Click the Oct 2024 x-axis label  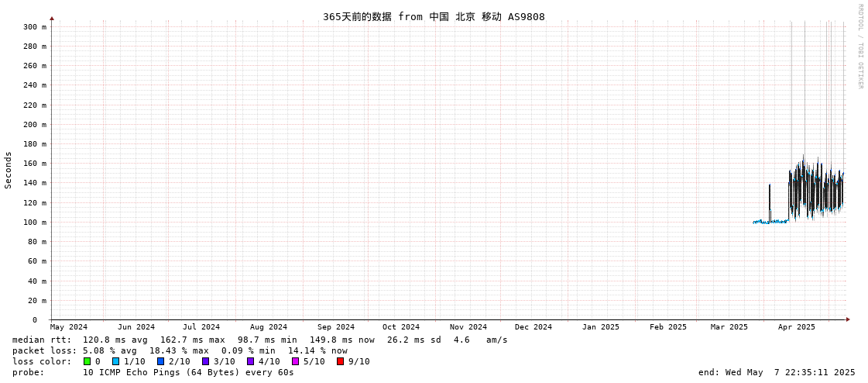click(401, 327)
